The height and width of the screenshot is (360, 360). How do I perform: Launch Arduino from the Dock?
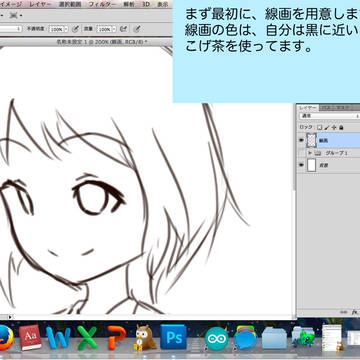point(216,339)
